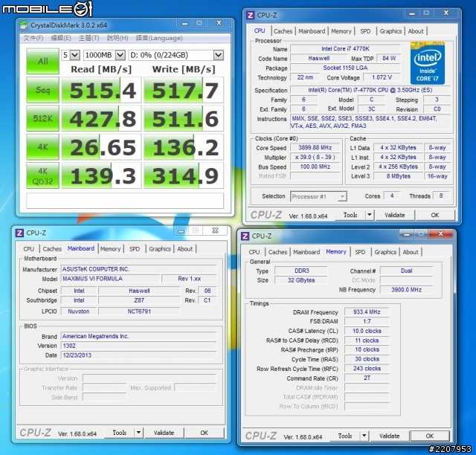This screenshot has height=455, width=476.
Task: Click the MAXIMUS VI FORMULA model field
Action: tap(111, 279)
